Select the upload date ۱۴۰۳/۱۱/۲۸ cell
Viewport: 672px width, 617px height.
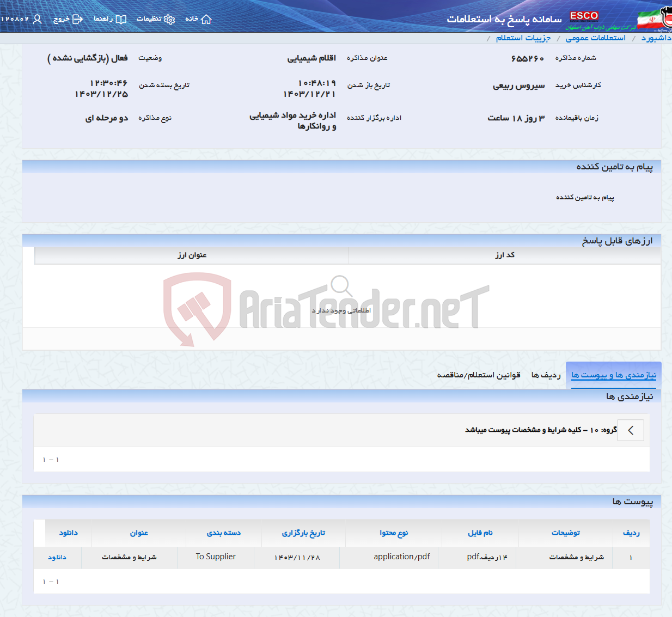[297, 557]
